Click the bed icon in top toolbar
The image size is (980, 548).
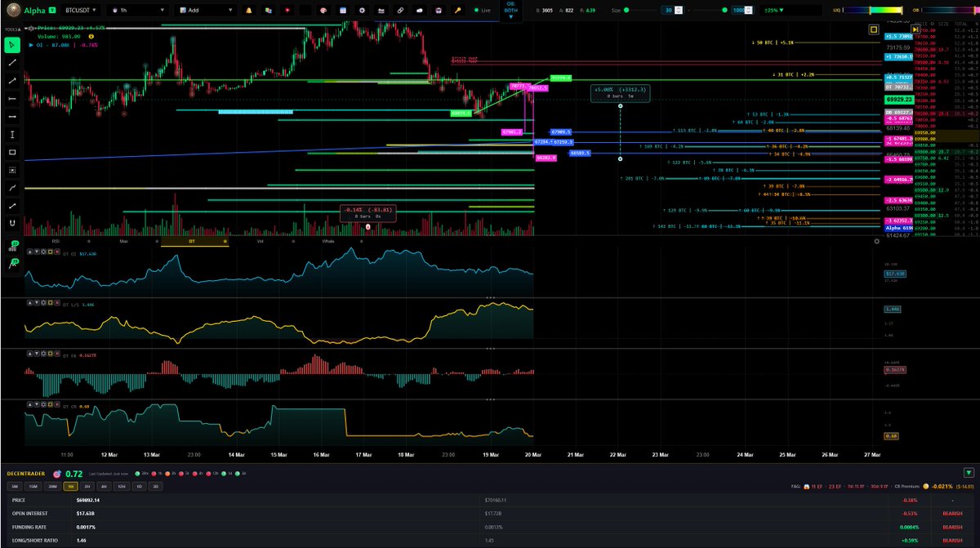(x=381, y=11)
